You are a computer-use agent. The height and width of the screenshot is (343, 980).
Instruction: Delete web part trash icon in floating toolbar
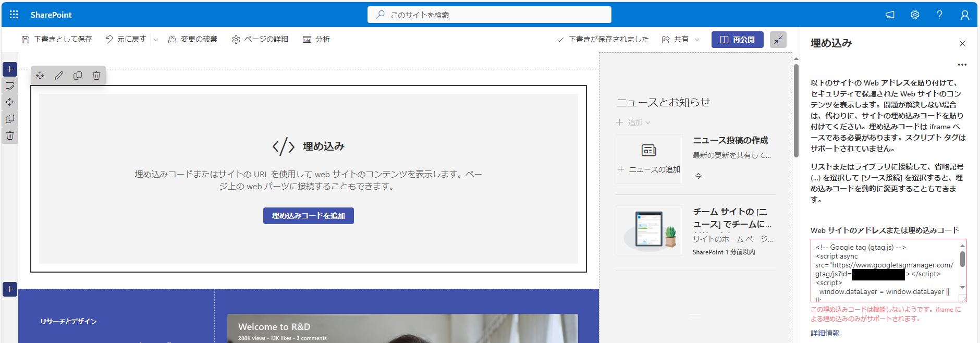coord(96,76)
